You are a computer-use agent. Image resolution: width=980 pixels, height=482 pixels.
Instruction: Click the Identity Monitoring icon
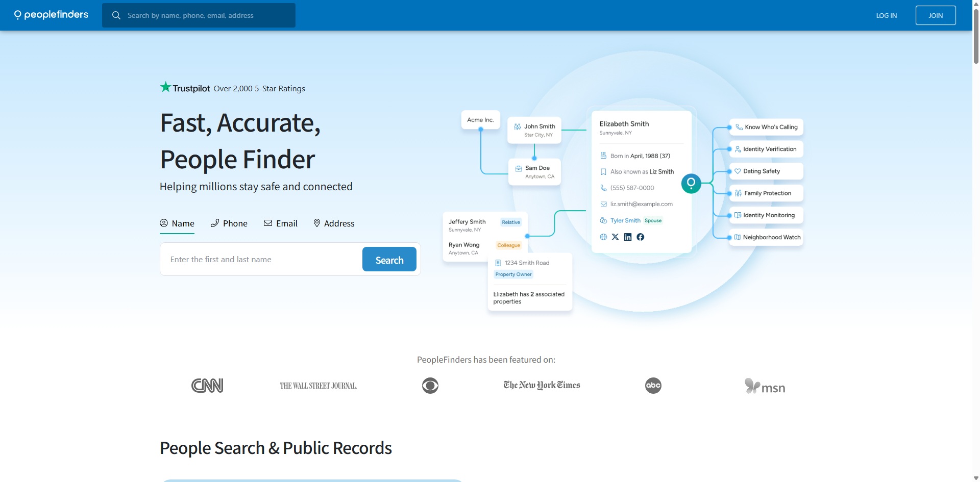tap(738, 215)
